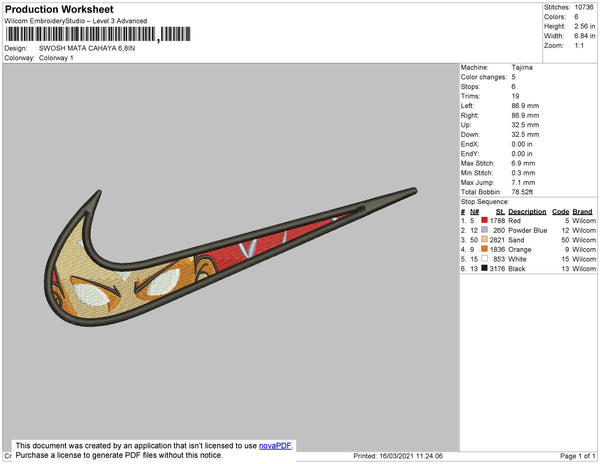Viewport: 600px width, 464px height.
Task: Click the 'Description' column header
Action: [x=527, y=212]
